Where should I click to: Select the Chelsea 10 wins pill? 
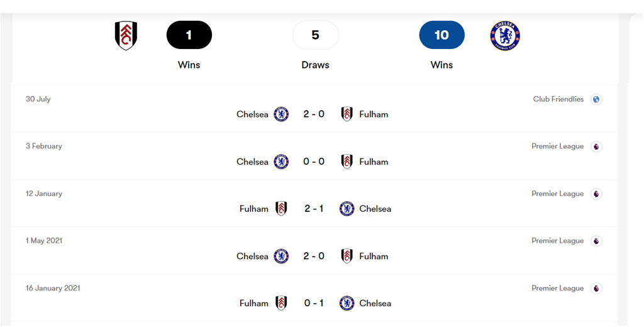(441, 35)
